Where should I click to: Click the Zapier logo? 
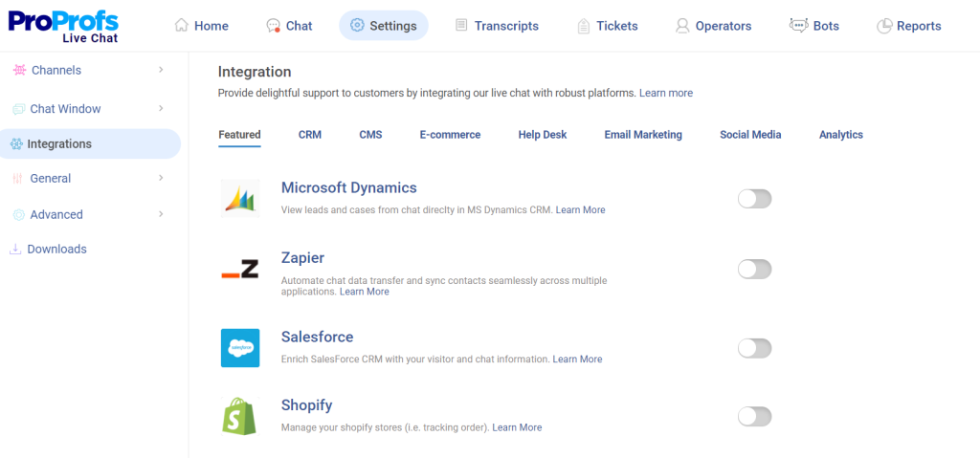tap(240, 270)
